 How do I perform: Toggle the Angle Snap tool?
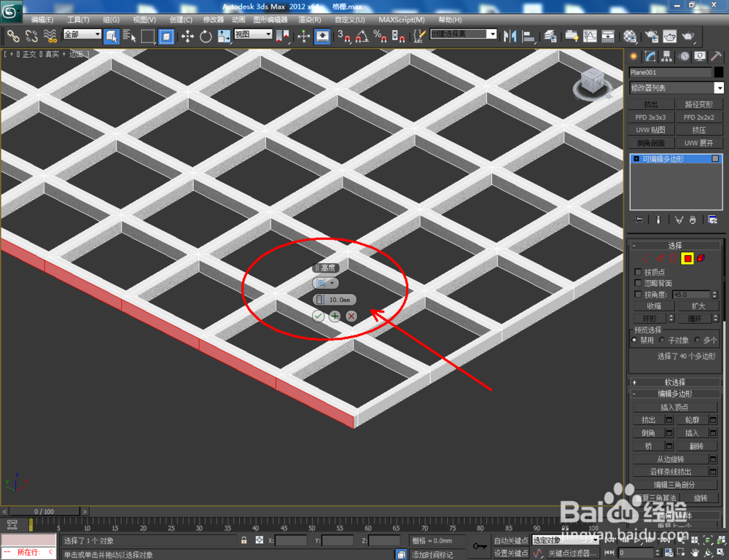[x=362, y=36]
